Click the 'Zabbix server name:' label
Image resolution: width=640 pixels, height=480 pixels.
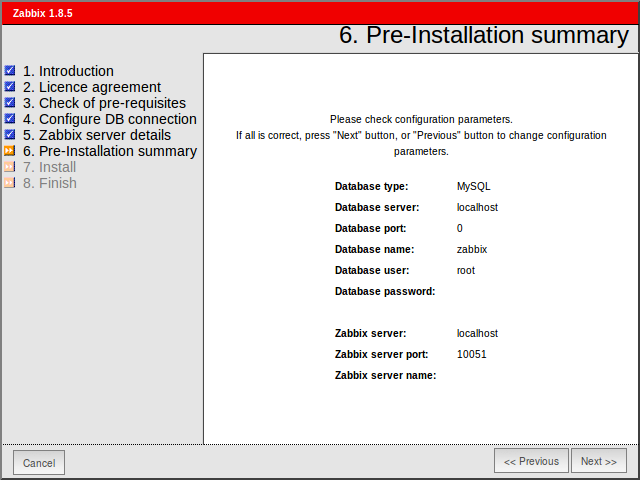(385, 375)
